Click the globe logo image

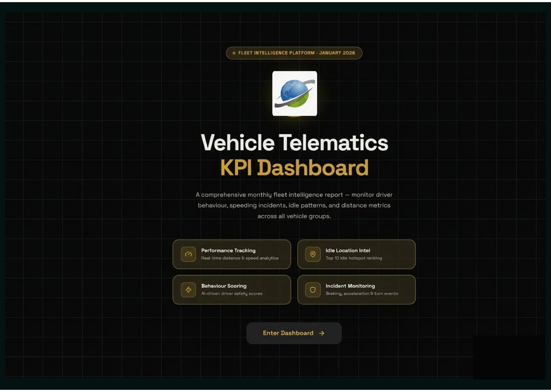[294, 93]
